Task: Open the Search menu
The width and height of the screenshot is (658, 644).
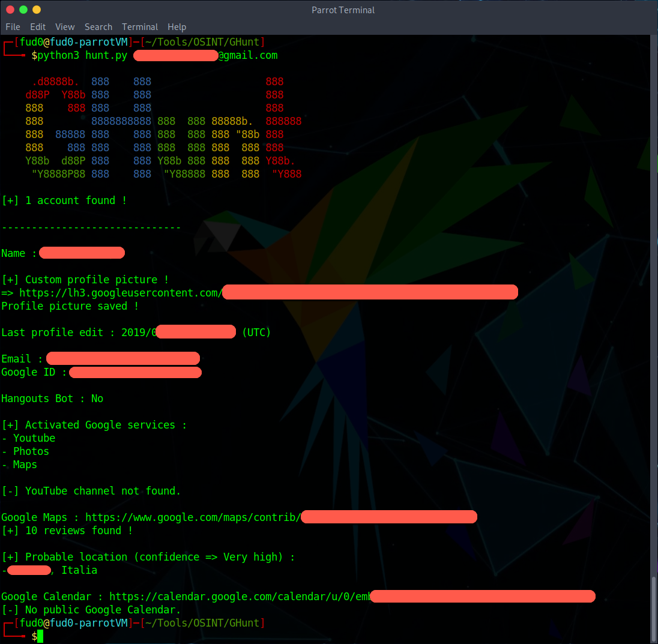Action: (98, 27)
